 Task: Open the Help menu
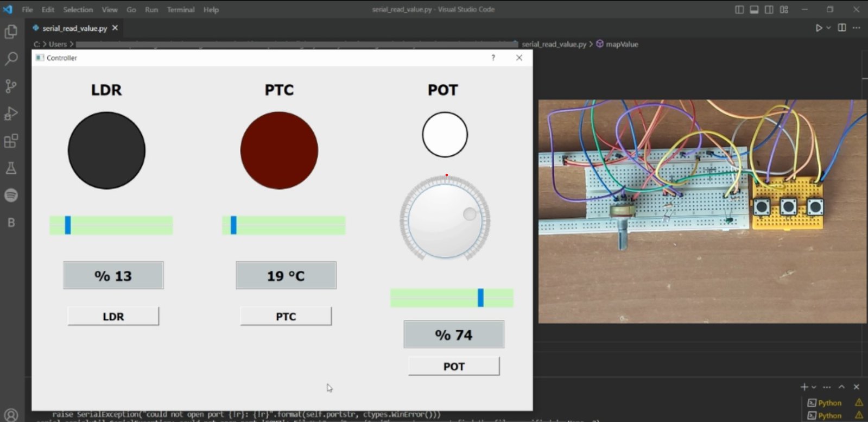click(x=211, y=9)
